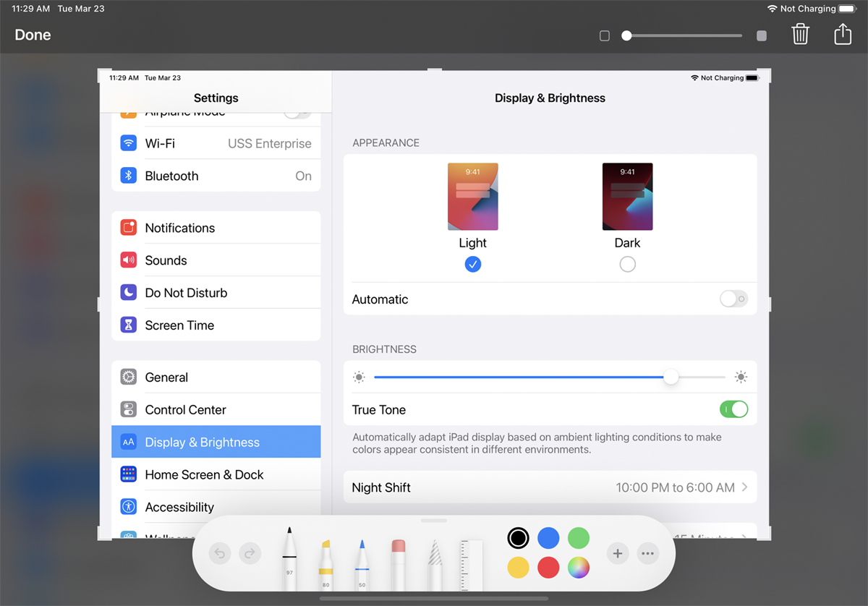The height and width of the screenshot is (606, 868).
Task: Choose the green color swatch
Action: click(579, 537)
